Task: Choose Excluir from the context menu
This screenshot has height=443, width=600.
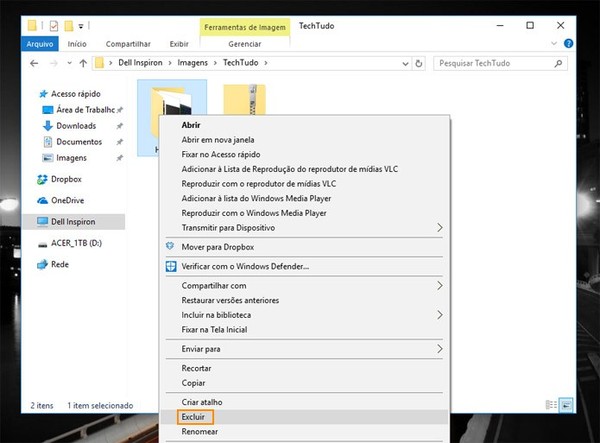Action: click(x=194, y=416)
